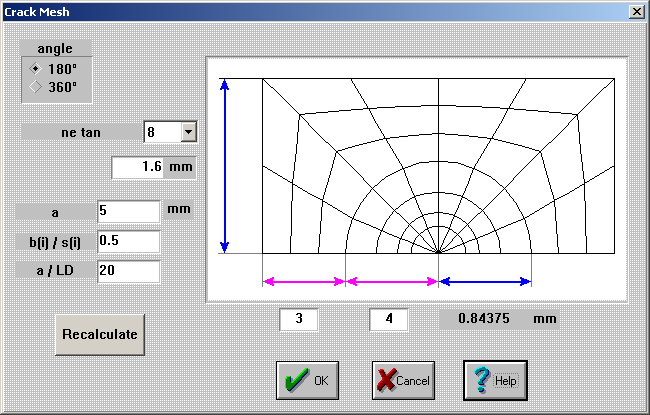Image resolution: width=650 pixels, height=415 pixels.
Task: Click the angle group label
Action: [x=55, y=48]
